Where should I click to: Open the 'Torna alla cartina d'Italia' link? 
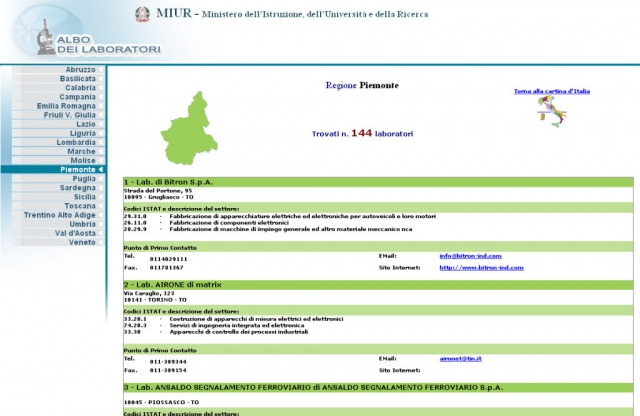click(551, 91)
